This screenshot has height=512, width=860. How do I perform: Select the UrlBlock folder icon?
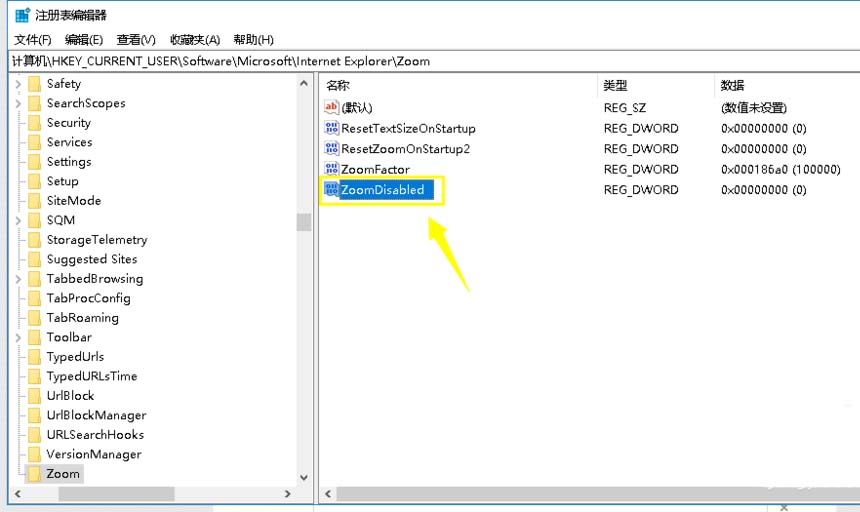tap(35, 396)
